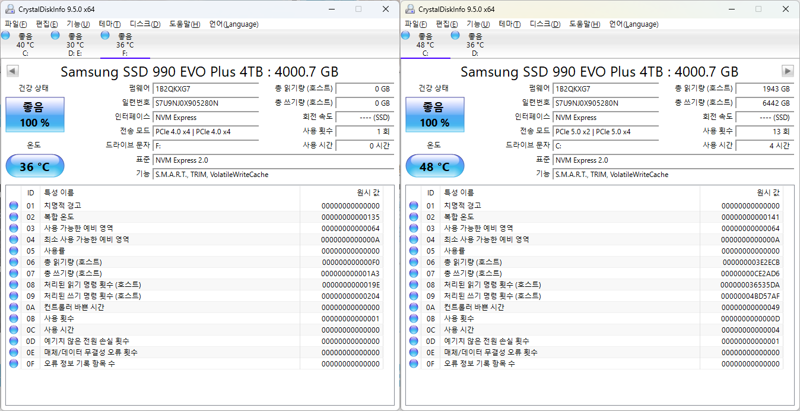
Task: Click status orb for 08 처리된 읽기 명령 횟수 in right window
Action: [x=413, y=285]
